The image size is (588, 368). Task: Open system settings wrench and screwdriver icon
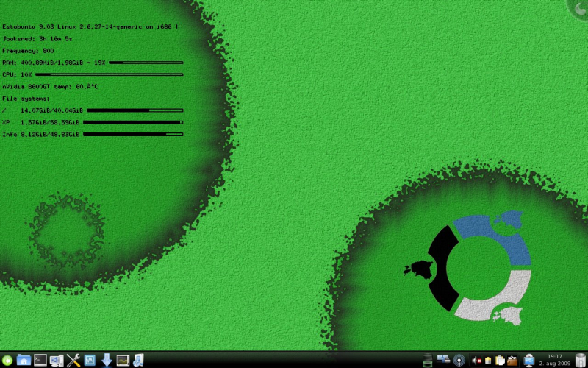[x=73, y=361]
